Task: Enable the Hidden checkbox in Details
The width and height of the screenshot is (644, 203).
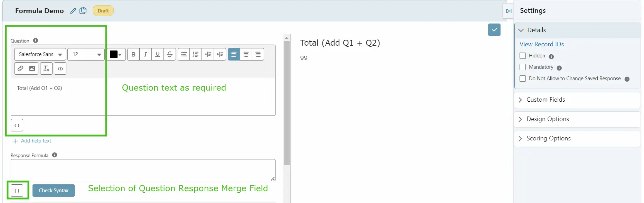Action: 523,56
